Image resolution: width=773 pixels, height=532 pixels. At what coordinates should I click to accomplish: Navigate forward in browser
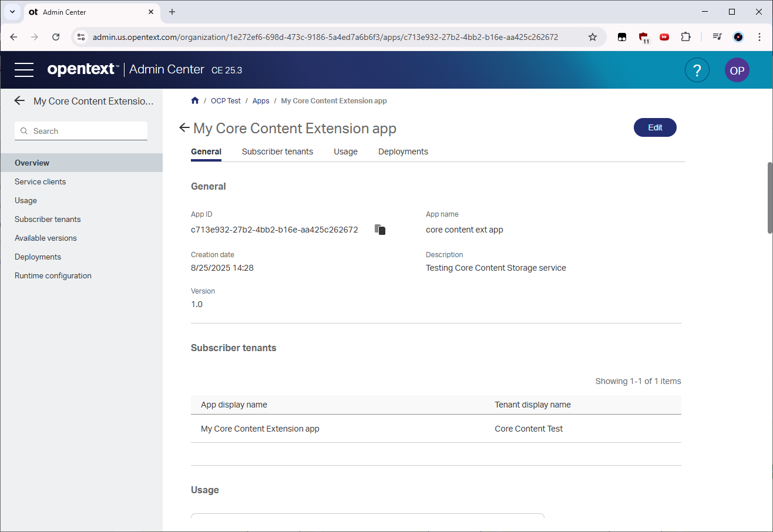(x=35, y=37)
